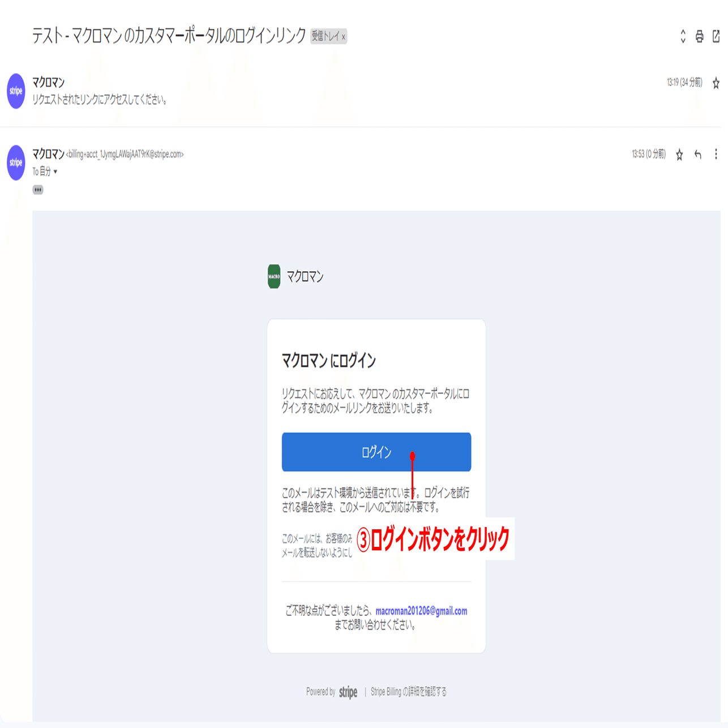Viewport: 728px width, 728px height.
Task: Remove the 受信トレイ label with x
Action: (x=343, y=37)
